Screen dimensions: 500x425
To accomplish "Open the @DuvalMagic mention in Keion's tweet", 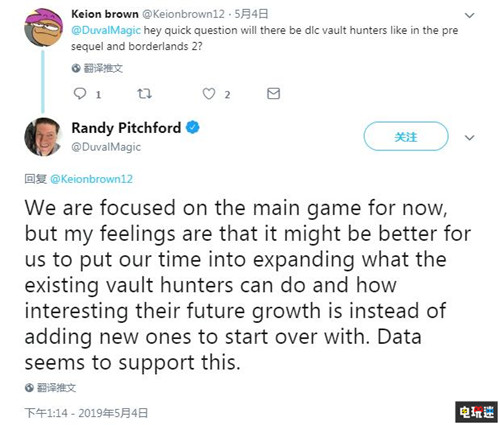I will [x=106, y=30].
